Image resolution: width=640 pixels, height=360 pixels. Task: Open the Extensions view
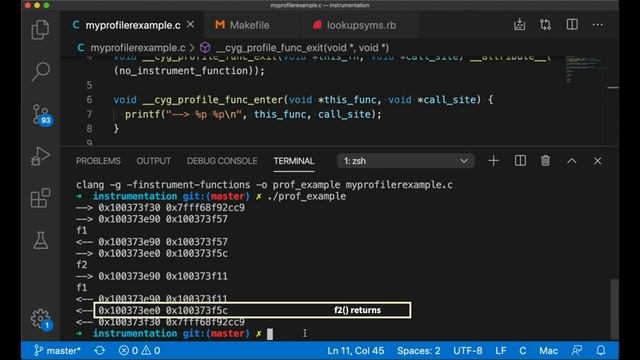coord(40,198)
